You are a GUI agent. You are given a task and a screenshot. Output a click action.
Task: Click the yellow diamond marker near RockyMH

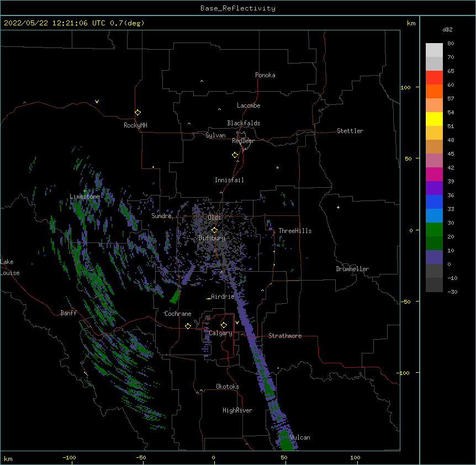click(x=137, y=112)
